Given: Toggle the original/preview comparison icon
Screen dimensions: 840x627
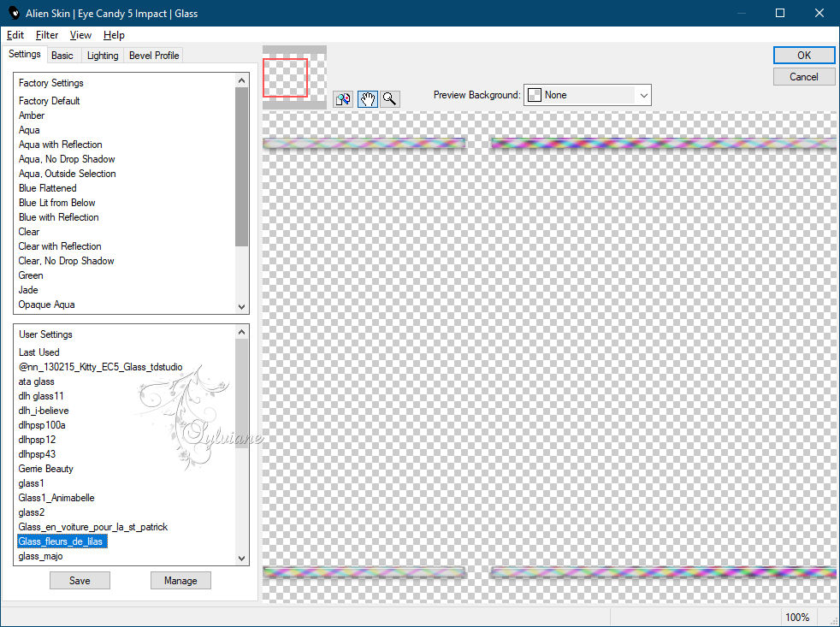Looking at the screenshot, I should [343, 98].
